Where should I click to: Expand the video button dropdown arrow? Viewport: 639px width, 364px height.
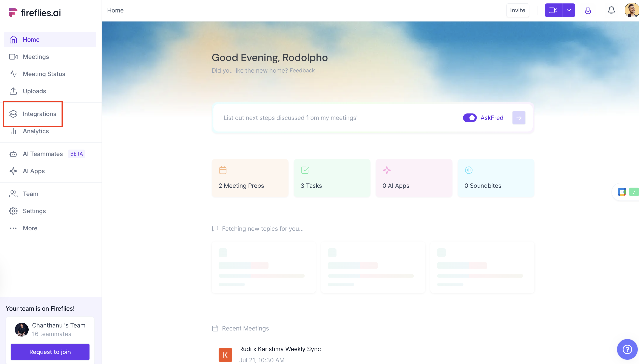(569, 11)
